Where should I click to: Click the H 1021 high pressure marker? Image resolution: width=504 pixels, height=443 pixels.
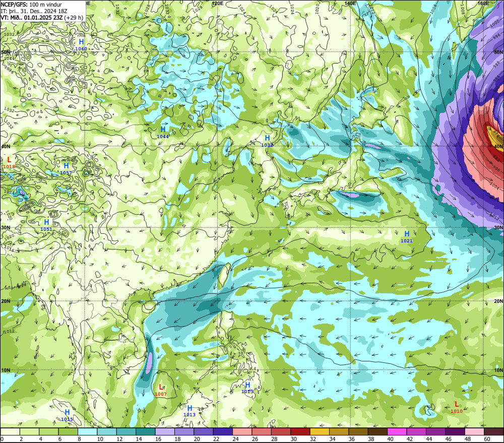407,236
